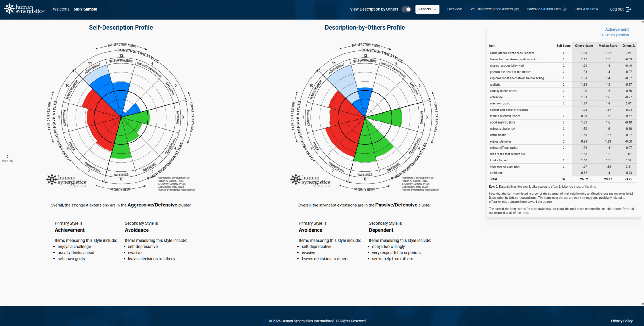The height and width of the screenshot is (326, 644).
Task: Open Click And Draw from the top menu
Action: [586, 9]
